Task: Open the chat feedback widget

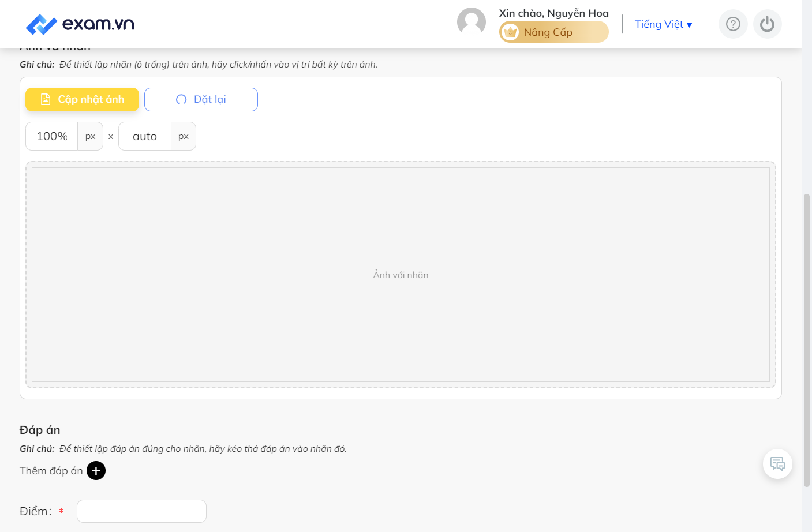Action: pos(777,464)
